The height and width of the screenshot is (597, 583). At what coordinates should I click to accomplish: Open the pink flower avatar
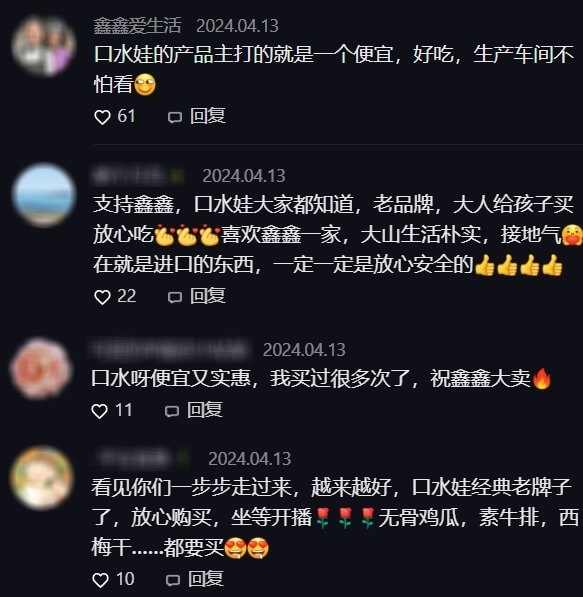coord(41,368)
